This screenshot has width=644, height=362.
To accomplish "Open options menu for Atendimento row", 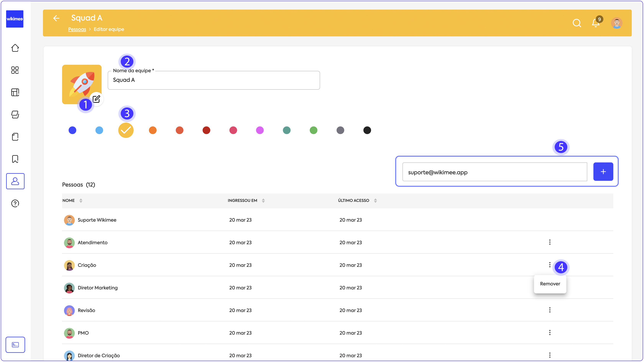I will [550, 242].
